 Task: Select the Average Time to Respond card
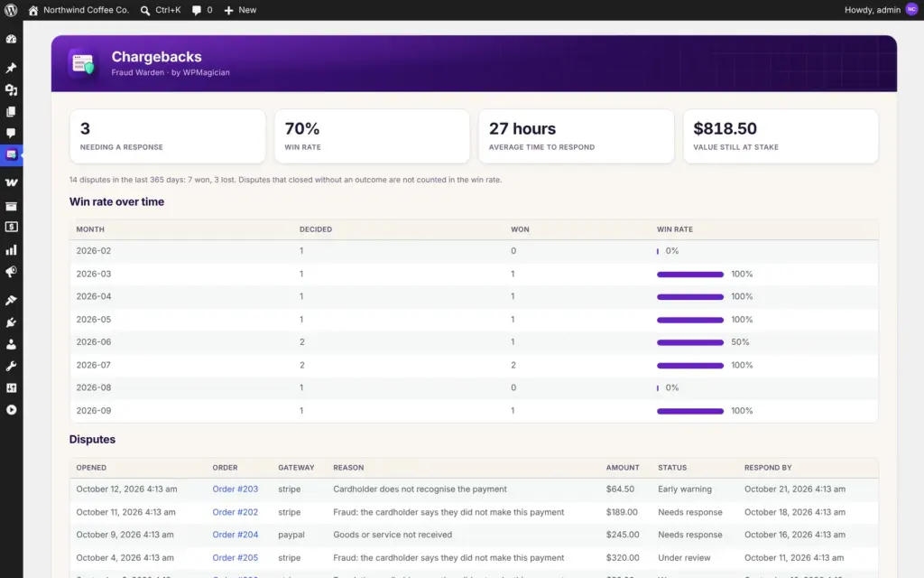tap(577, 136)
